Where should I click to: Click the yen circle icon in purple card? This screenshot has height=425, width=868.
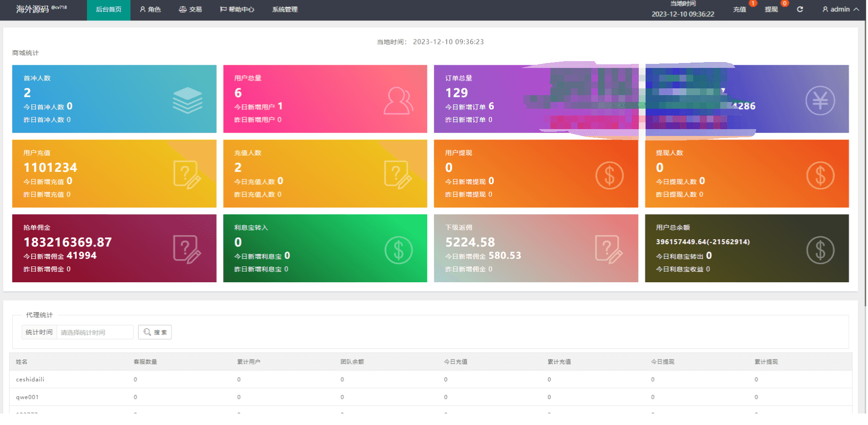(820, 101)
